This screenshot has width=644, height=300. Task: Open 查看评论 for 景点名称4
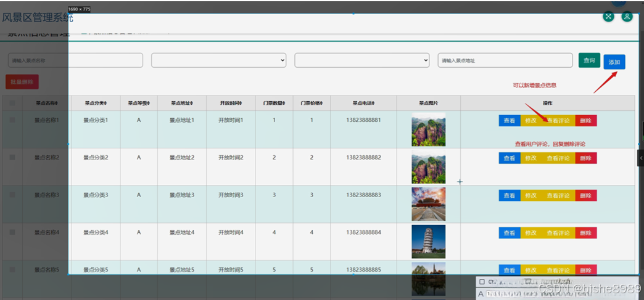pyautogui.click(x=558, y=233)
